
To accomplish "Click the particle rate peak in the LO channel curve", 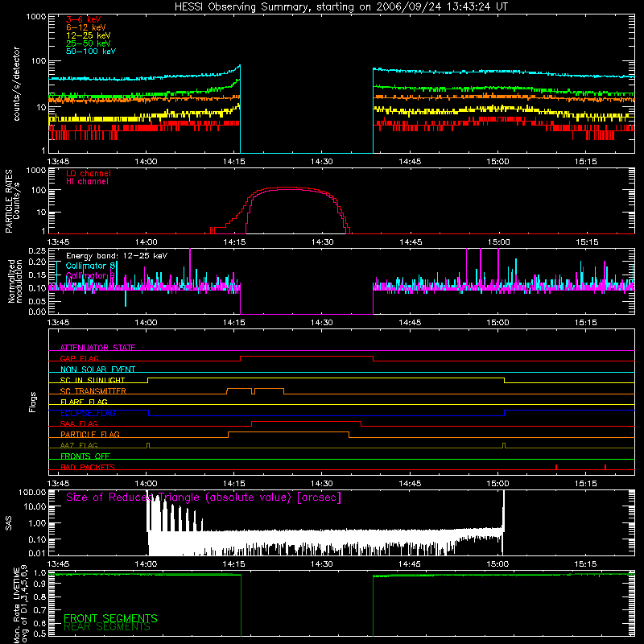I will pos(287,188).
